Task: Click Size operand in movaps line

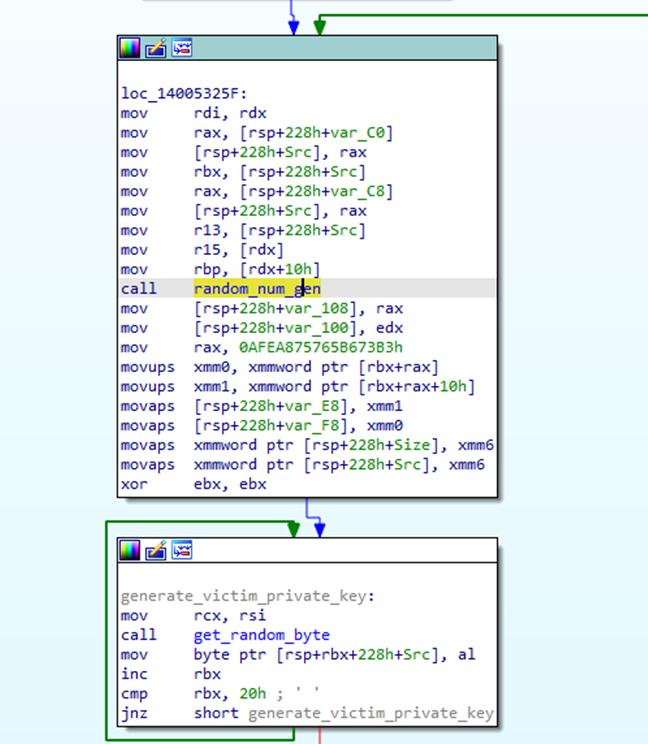Action: point(412,445)
